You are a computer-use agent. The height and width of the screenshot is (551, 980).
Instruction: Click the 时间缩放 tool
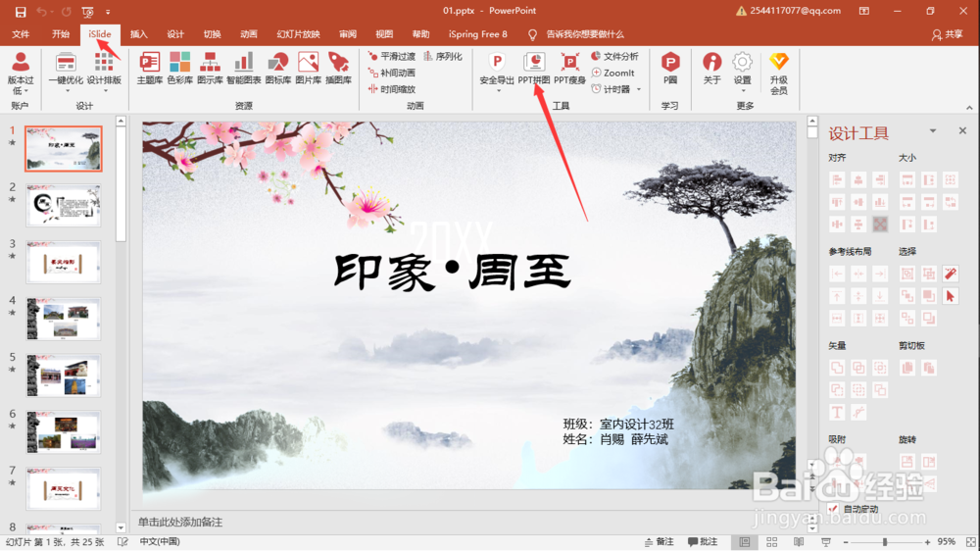click(x=392, y=89)
